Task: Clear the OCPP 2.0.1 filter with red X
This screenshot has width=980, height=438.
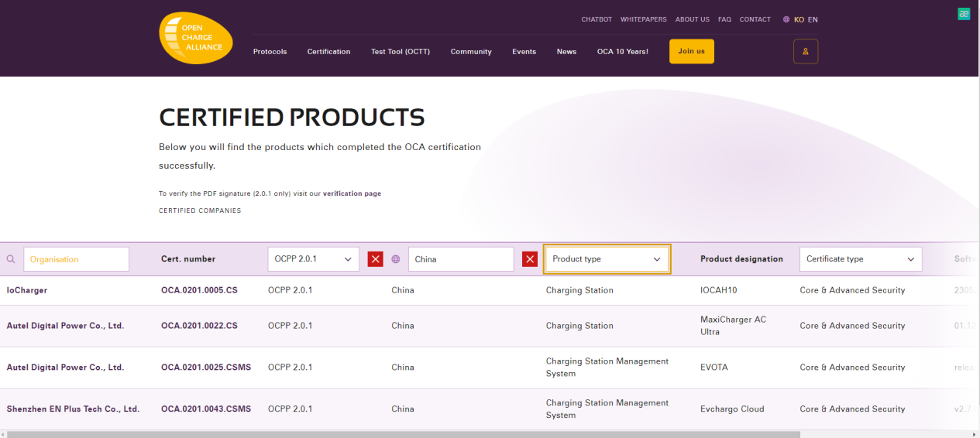Action: (x=376, y=259)
